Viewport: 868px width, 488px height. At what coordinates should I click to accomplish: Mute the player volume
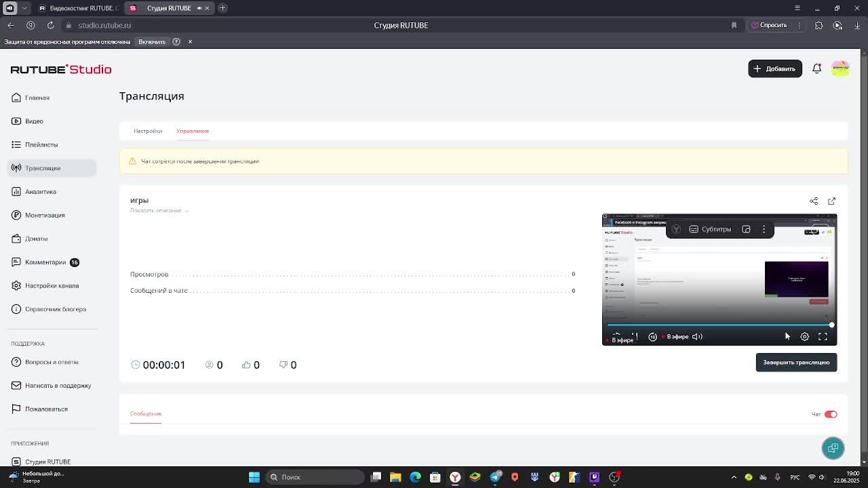[697, 337]
